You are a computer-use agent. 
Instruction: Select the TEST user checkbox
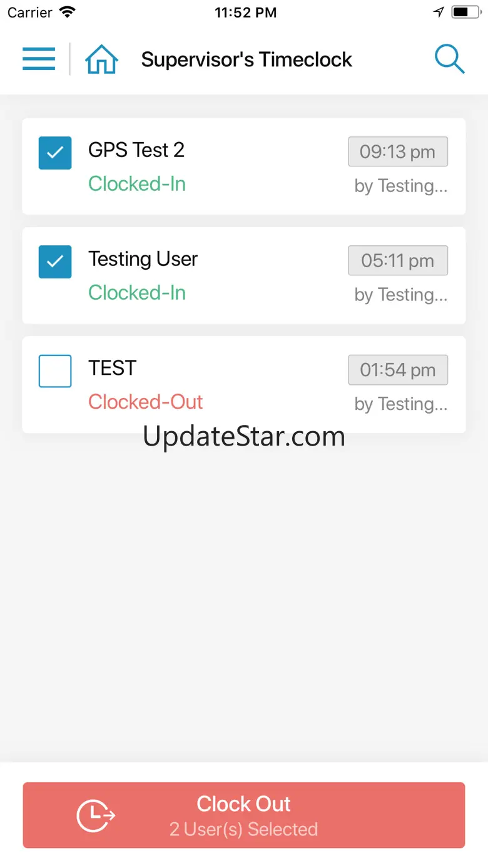tap(55, 371)
